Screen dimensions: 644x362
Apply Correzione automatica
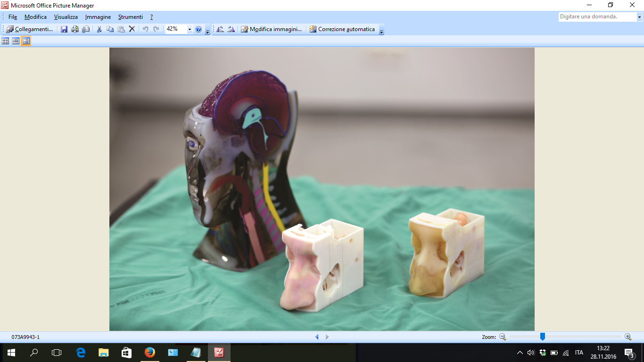coord(342,29)
